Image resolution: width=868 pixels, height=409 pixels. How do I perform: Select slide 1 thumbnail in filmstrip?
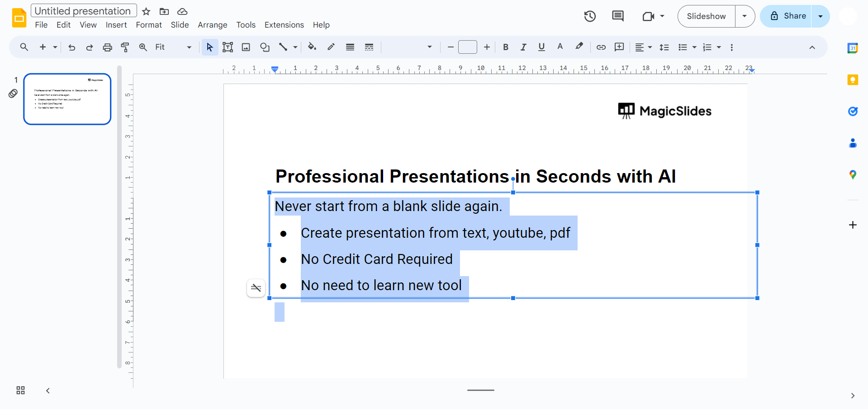pyautogui.click(x=67, y=99)
